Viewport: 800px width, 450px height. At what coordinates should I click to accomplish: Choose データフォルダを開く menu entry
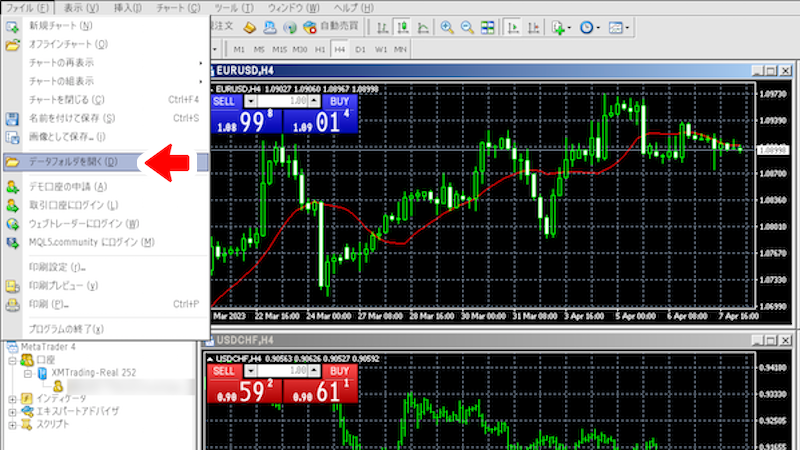coord(105,162)
